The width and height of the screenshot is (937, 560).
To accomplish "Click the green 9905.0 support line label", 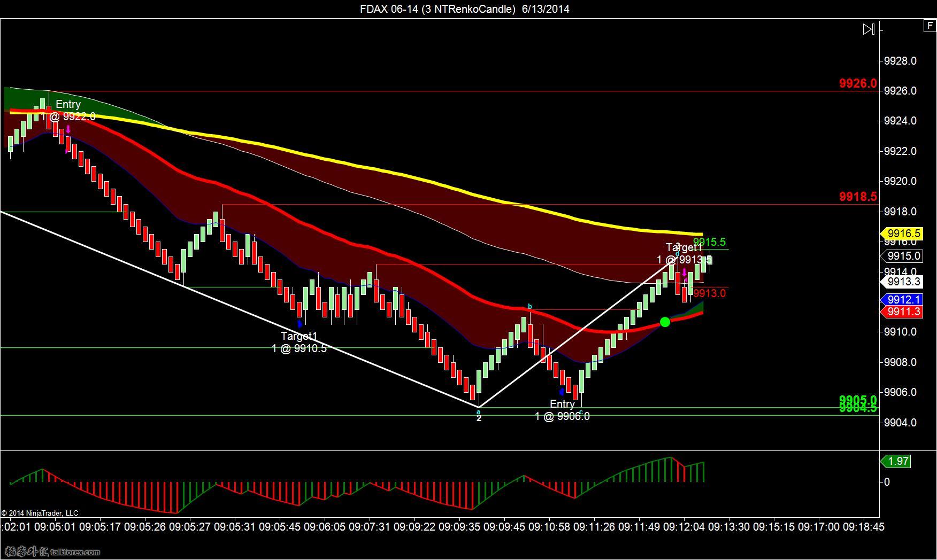I will tap(858, 400).
